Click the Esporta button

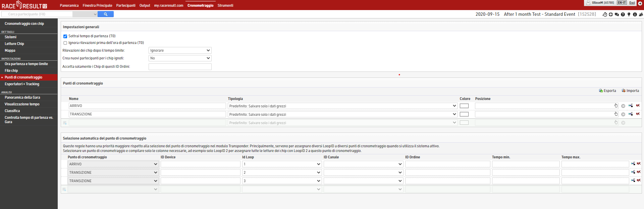tap(607, 91)
